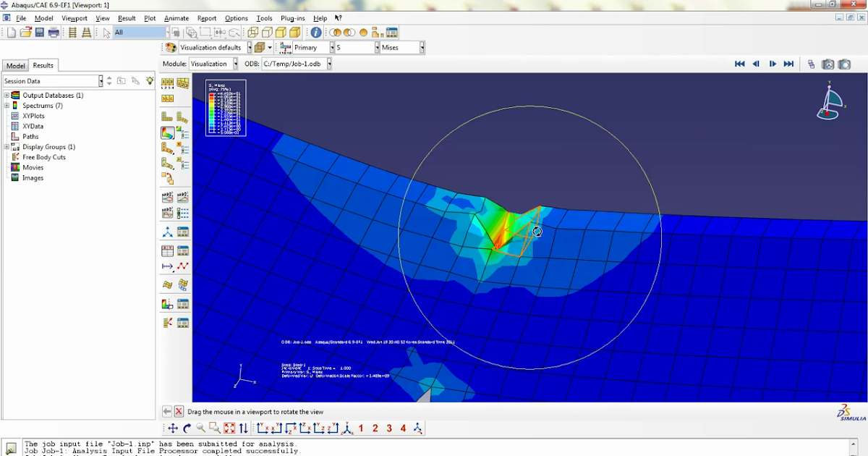
Task: Click the Auto-Fit View icon
Action: point(229,428)
